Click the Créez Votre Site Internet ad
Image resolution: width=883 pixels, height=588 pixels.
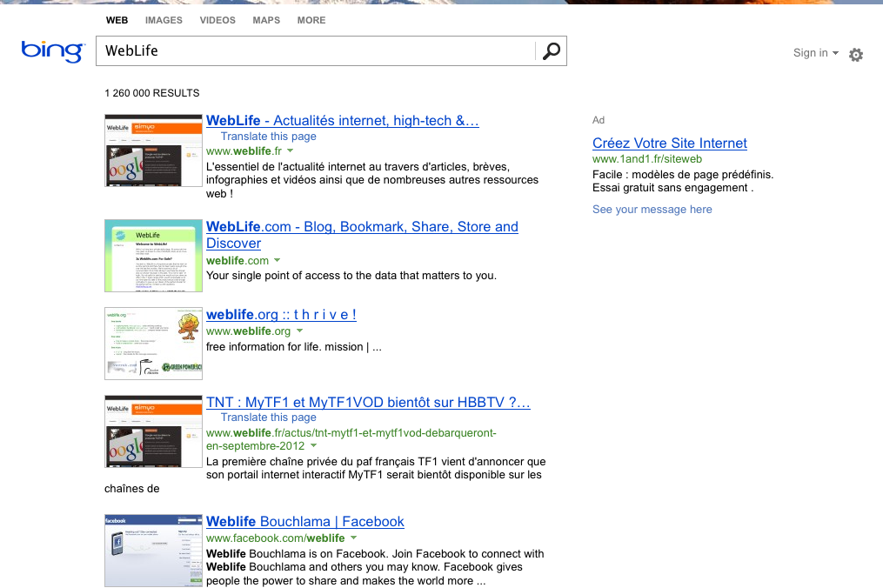point(670,143)
